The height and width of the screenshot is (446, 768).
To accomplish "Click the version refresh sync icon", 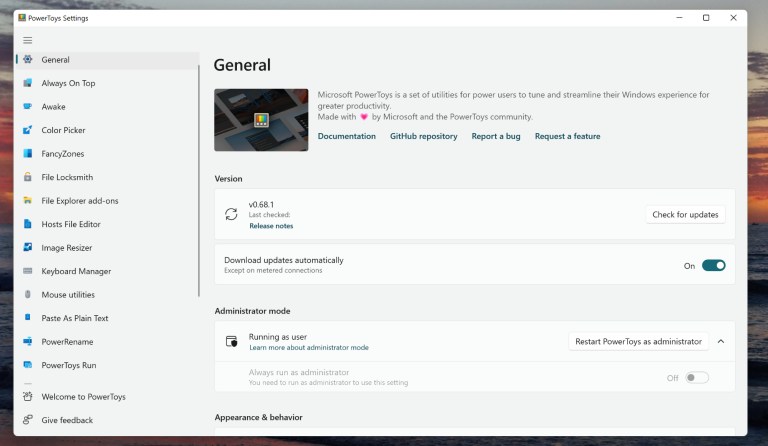I will tap(231, 214).
